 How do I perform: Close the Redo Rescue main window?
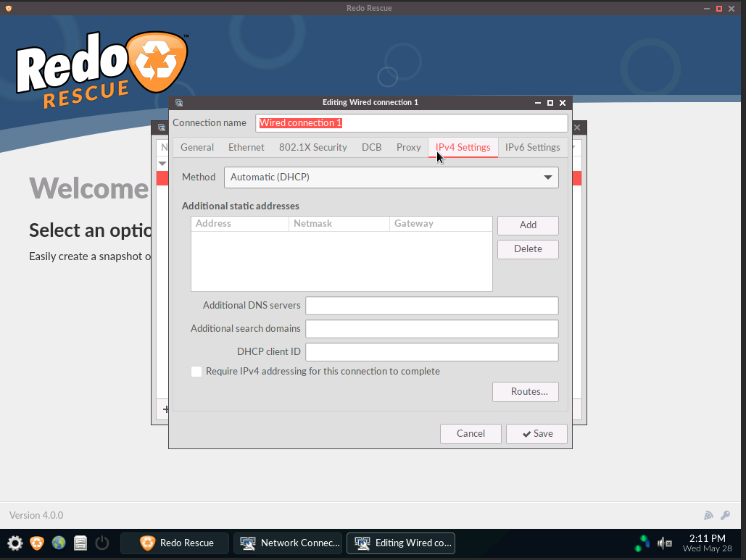click(732, 9)
